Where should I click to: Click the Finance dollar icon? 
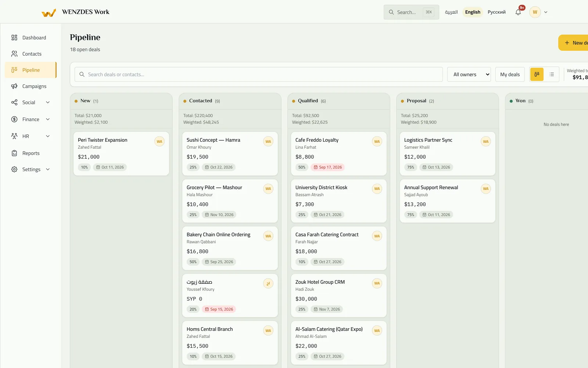click(x=14, y=119)
